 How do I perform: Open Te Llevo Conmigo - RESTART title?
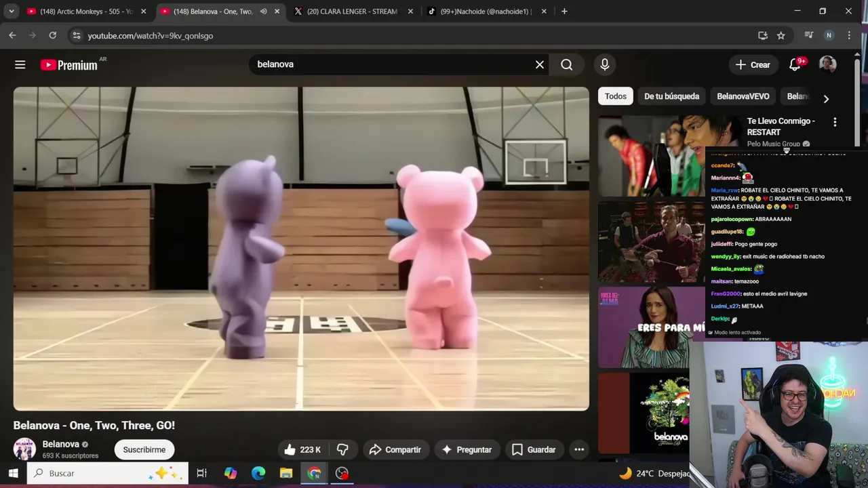coord(781,127)
